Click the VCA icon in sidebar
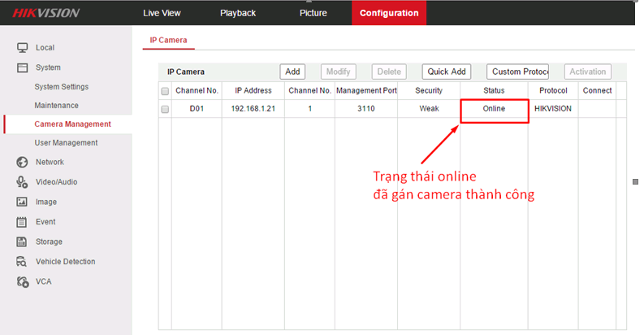Image resolution: width=644 pixels, height=335 pixels. [x=23, y=281]
